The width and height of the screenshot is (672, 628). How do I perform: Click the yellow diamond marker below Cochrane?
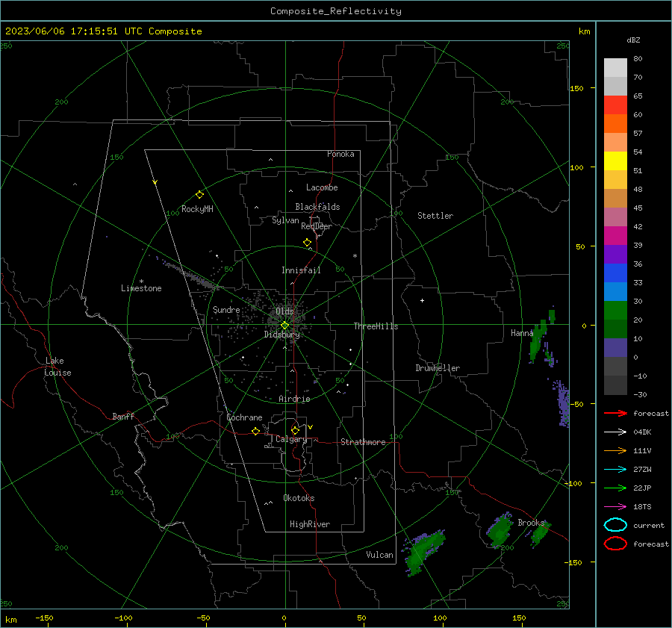pyautogui.click(x=256, y=431)
